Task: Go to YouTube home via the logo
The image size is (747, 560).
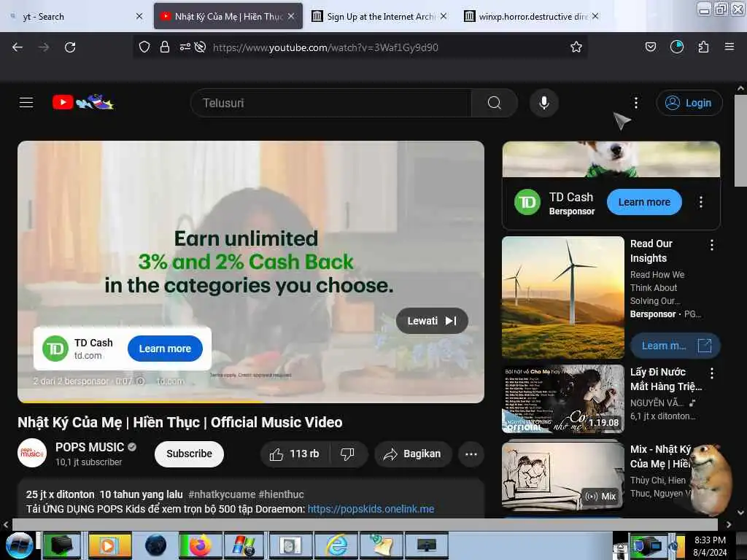Action: tap(83, 102)
